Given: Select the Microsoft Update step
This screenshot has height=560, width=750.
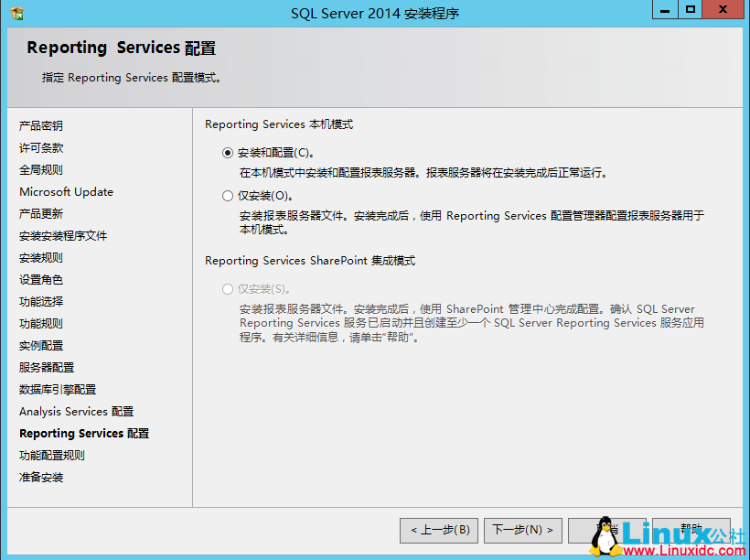Looking at the screenshot, I should tap(66, 191).
